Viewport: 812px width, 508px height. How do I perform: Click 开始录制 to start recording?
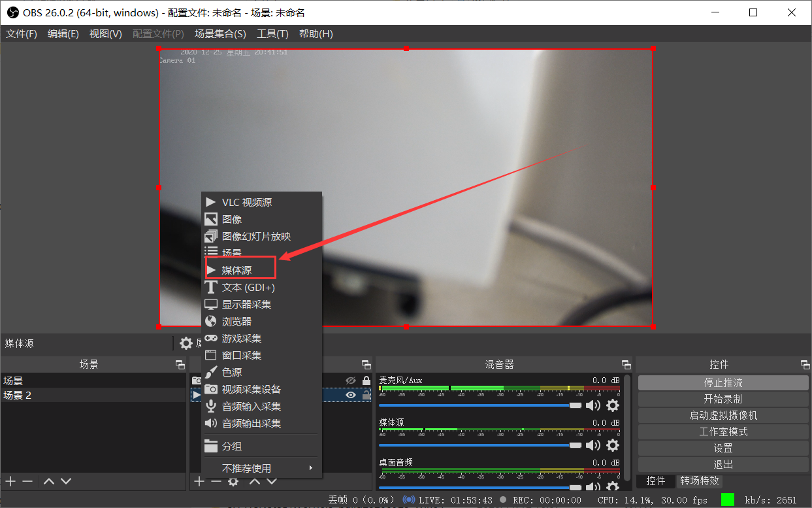(x=723, y=399)
